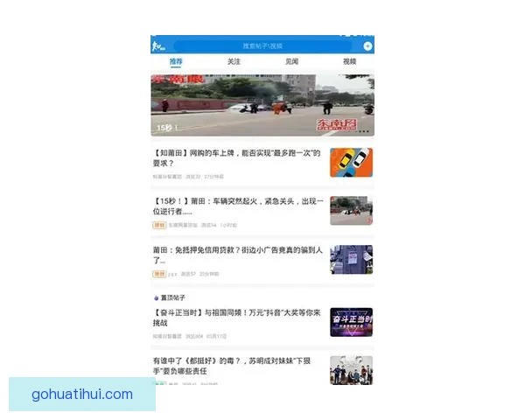This screenshot has width=525, height=420.
Task: Open post 【奋斗正当时】与祖国同频
Action: pyautogui.click(x=237, y=318)
